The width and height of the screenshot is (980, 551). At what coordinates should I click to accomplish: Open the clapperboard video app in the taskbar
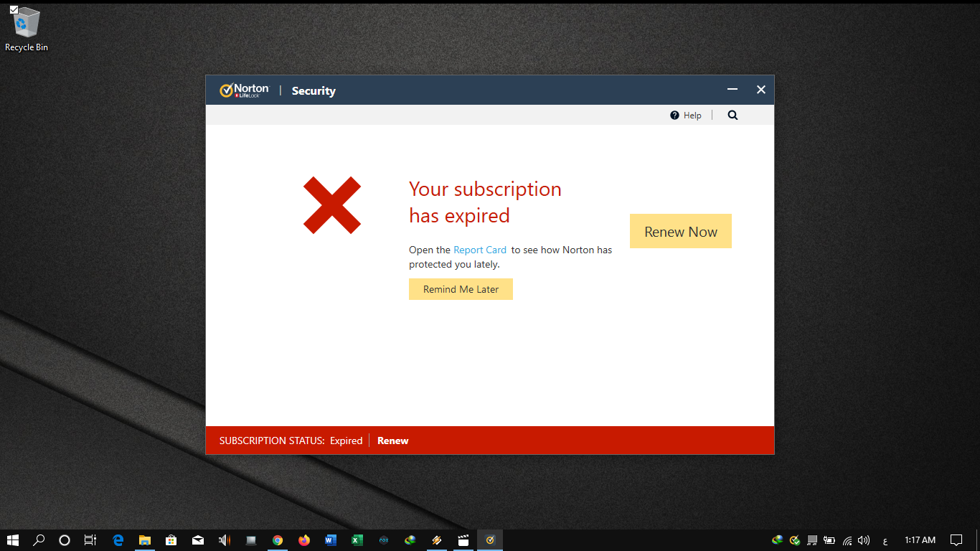tap(463, 540)
